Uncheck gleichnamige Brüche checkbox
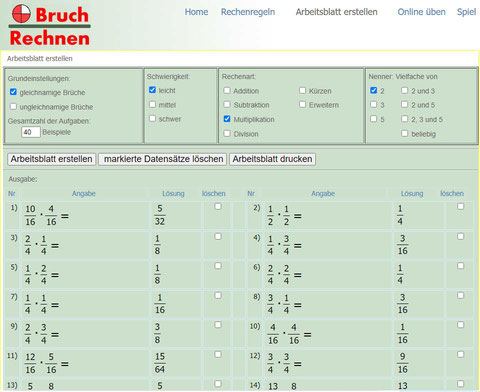 [x=13, y=92]
